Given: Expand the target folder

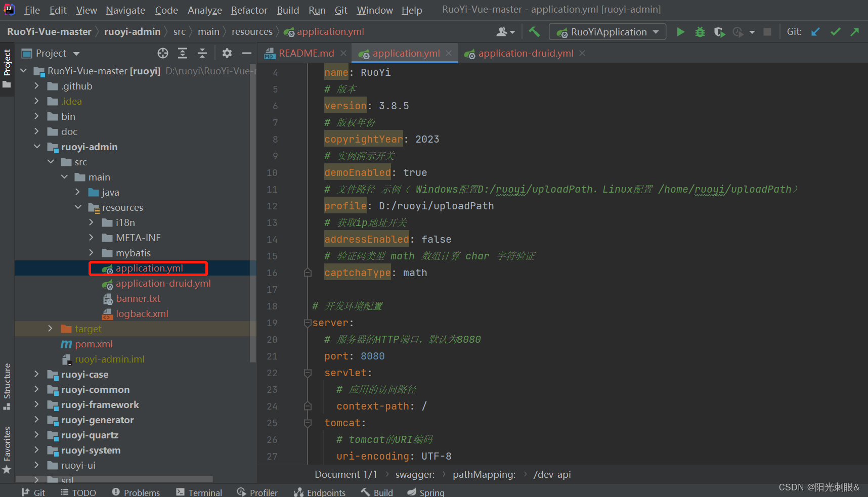Looking at the screenshot, I should pyautogui.click(x=50, y=329).
